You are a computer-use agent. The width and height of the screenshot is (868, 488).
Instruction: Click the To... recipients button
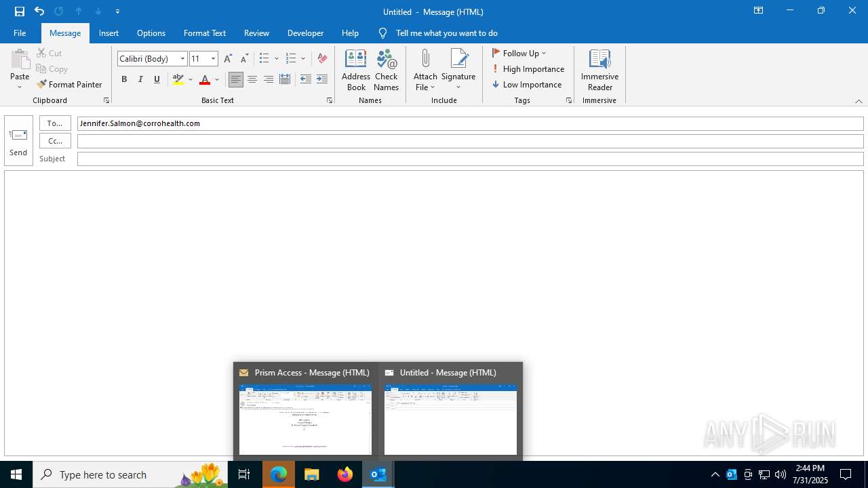coord(56,123)
